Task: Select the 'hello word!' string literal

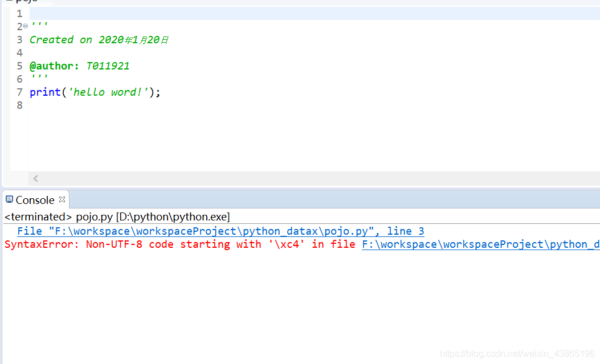Action: click(x=108, y=92)
